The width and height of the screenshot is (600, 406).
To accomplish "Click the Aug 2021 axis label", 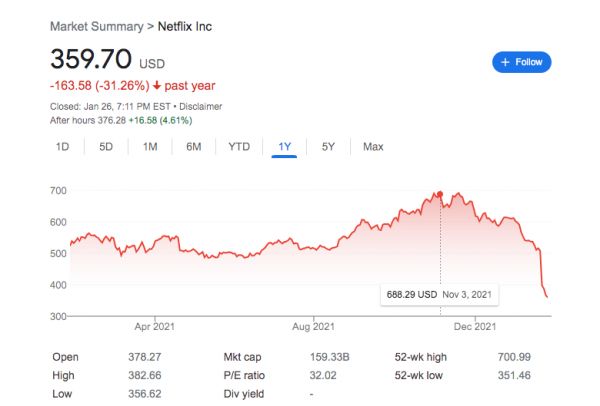I will pos(313,326).
